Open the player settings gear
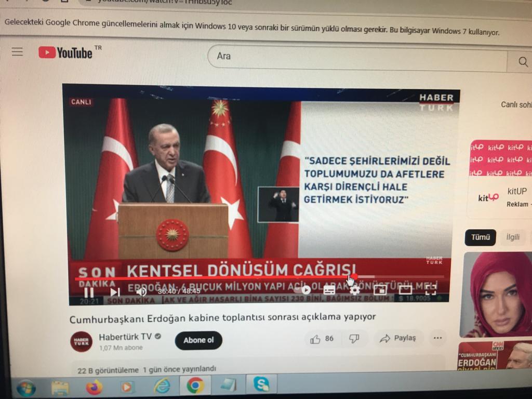The height and width of the screenshot is (399, 532). pyautogui.click(x=354, y=290)
